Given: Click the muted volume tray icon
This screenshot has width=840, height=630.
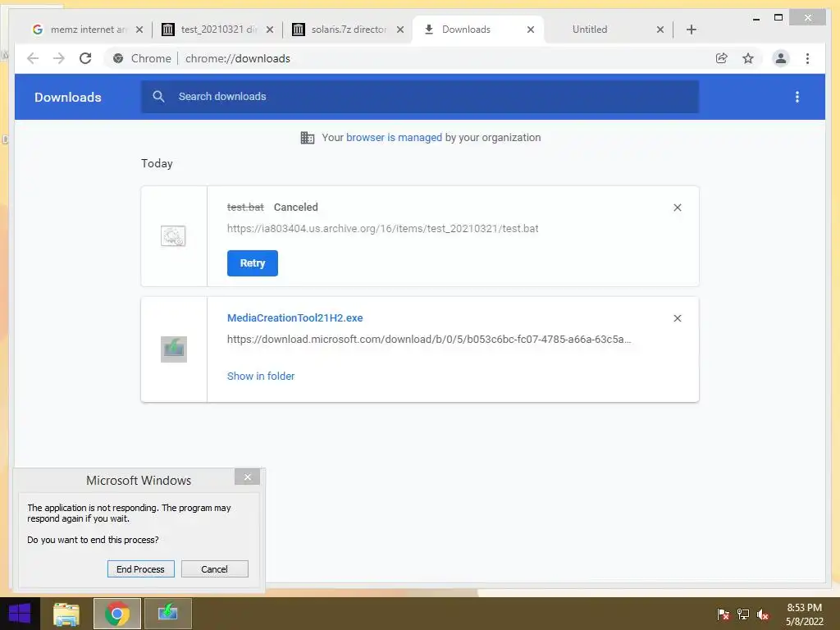Looking at the screenshot, I should 763,614.
